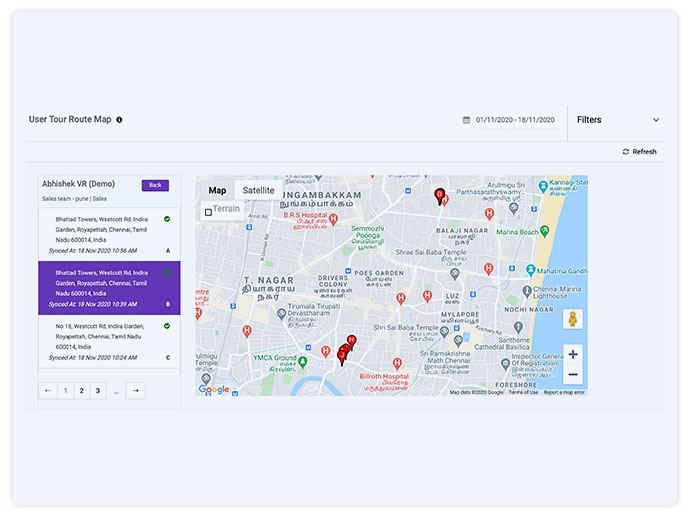Open pagination page 2
Image resolution: width=689 pixels, height=517 pixels.
81,390
